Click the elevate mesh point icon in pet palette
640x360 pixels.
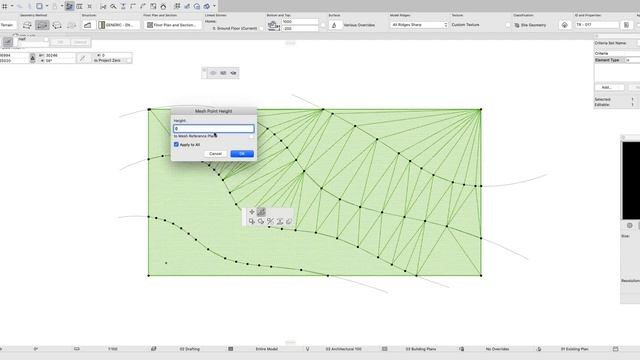point(261,212)
